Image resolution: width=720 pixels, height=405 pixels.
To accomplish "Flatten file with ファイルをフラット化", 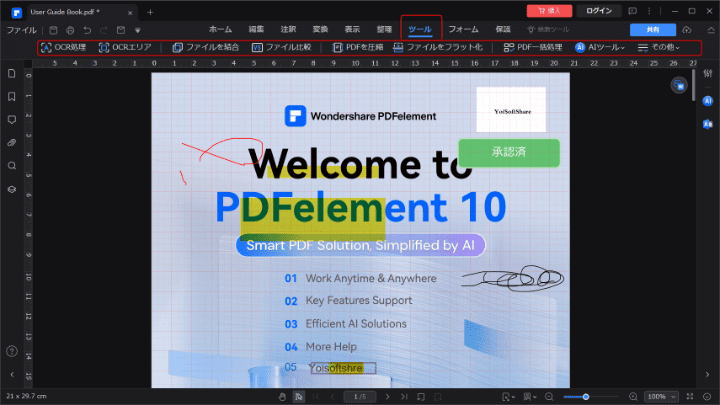I will [438, 47].
